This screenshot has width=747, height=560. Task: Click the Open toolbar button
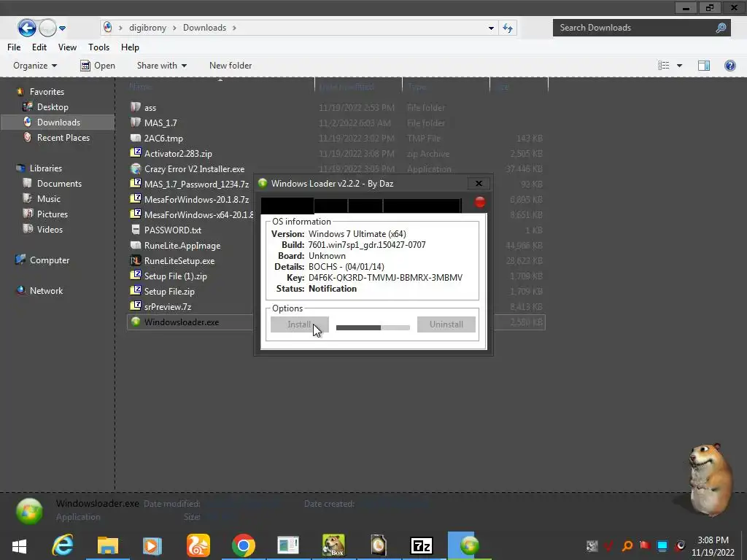(98, 65)
